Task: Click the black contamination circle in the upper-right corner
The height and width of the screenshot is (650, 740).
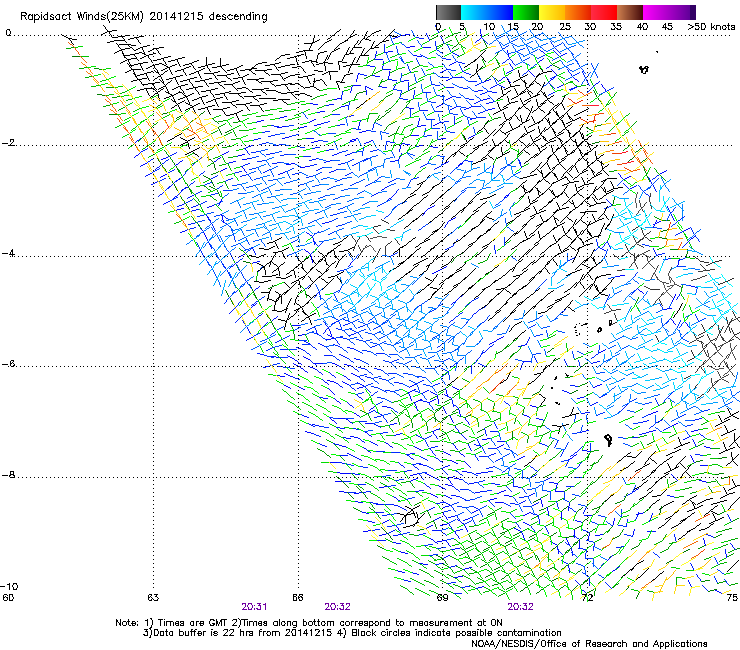Action: [644, 70]
